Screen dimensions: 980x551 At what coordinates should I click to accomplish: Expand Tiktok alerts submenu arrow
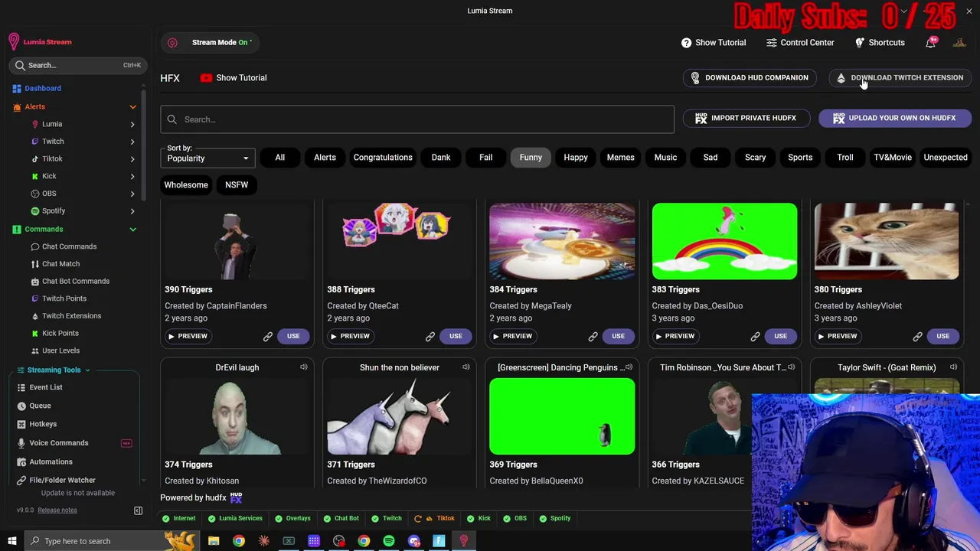coord(132,159)
